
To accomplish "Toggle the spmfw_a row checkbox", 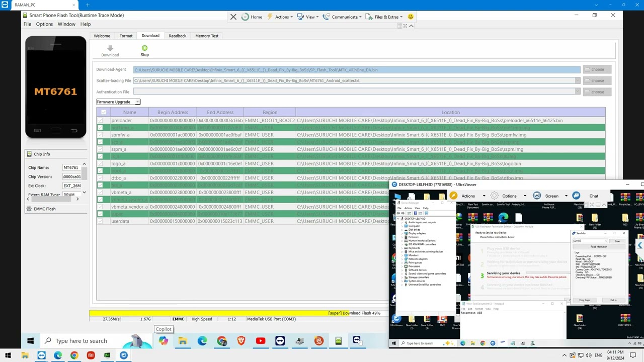I will [100, 135].
